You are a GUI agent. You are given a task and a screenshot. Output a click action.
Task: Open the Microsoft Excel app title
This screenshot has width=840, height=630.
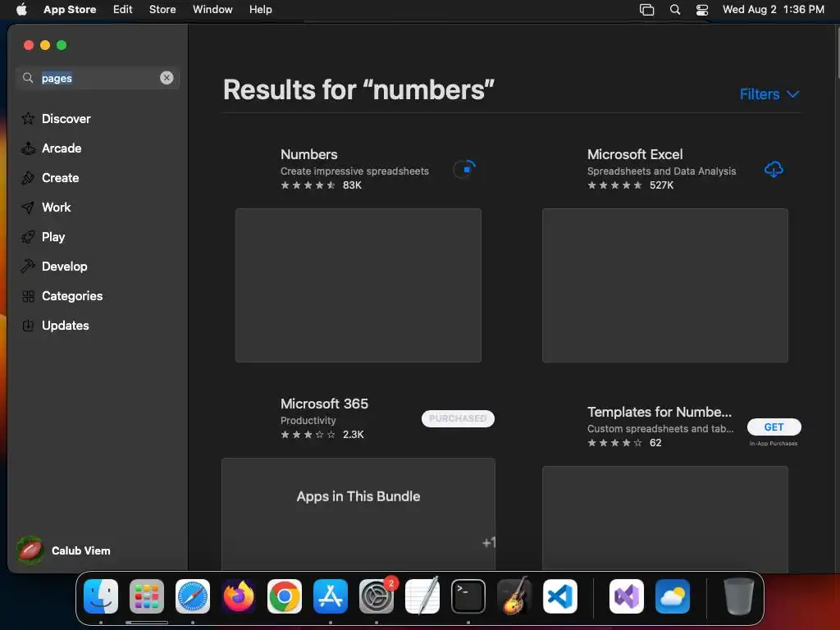point(635,154)
